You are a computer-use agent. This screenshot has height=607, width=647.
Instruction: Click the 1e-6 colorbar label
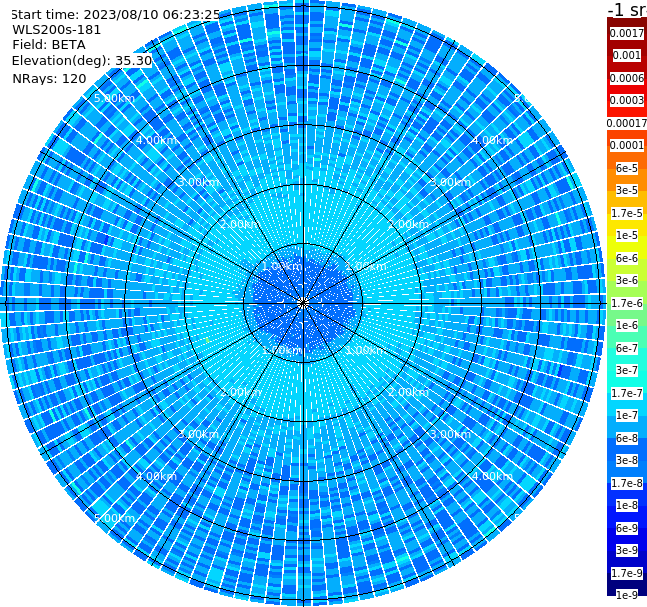[x=627, y=325]
